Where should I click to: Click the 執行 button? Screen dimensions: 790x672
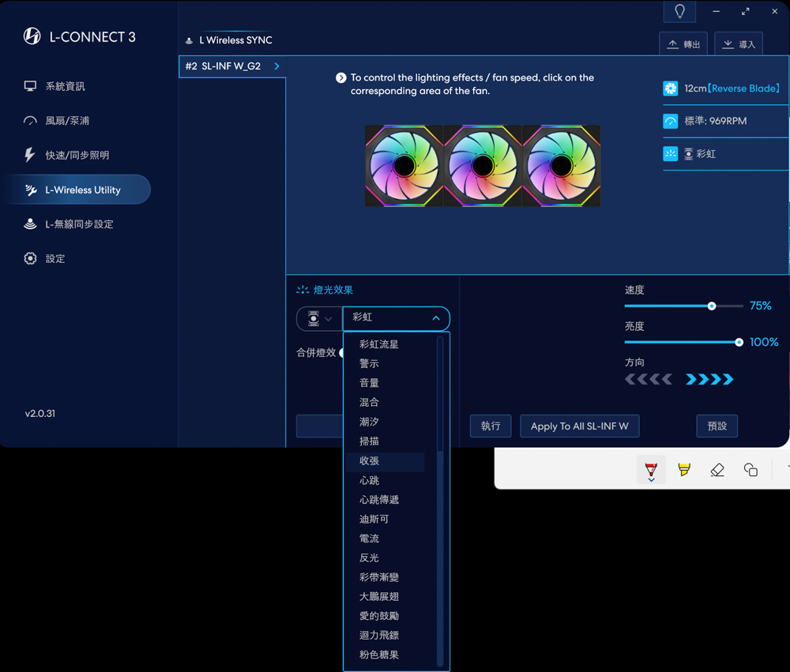491,426
